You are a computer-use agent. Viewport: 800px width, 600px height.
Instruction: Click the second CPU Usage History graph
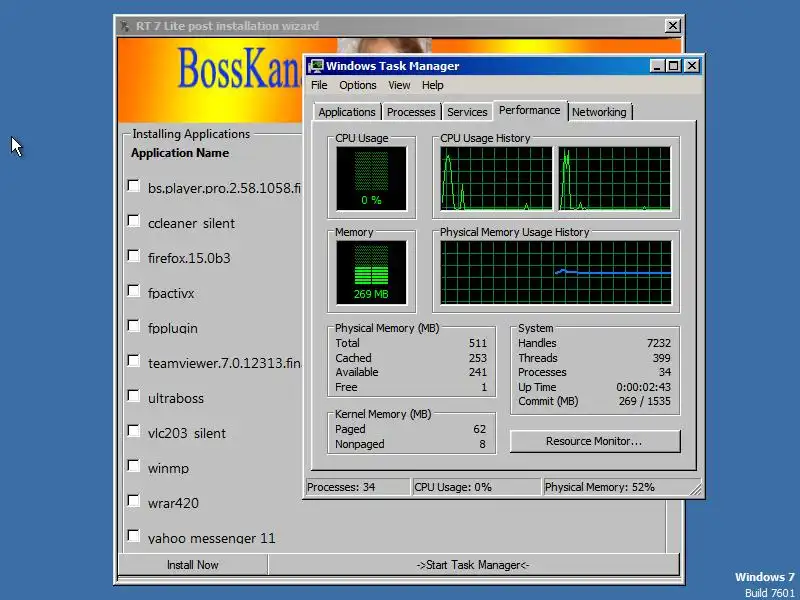(x=615, y=179)
